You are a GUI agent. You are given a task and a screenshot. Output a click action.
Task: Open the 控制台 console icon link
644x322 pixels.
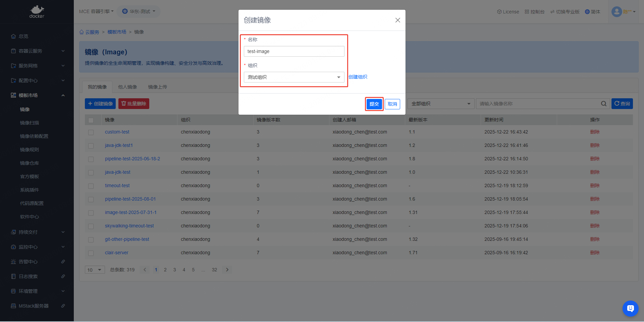pos(535,12)
